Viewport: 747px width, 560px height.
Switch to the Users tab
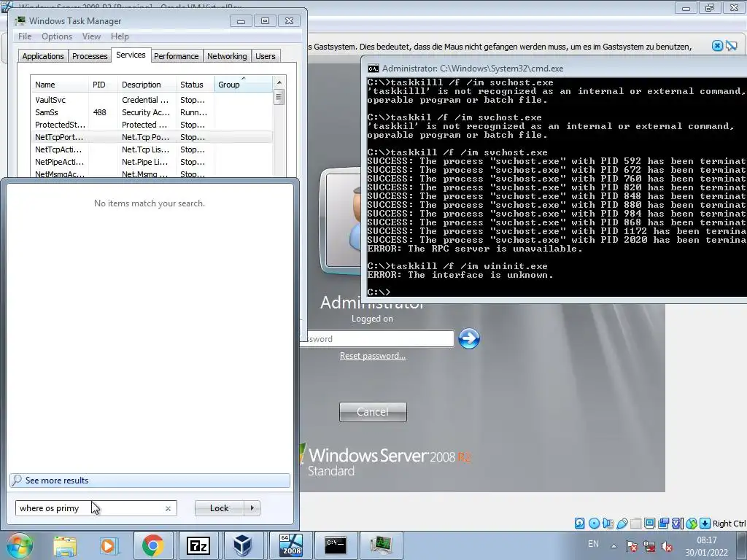click(x=266, y=56)
